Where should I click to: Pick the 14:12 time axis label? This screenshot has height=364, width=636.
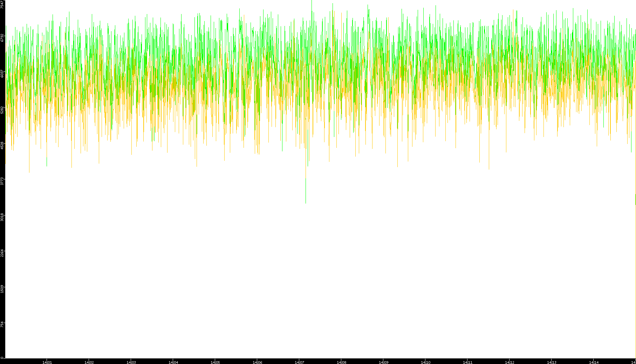click(x=510, y=362)
